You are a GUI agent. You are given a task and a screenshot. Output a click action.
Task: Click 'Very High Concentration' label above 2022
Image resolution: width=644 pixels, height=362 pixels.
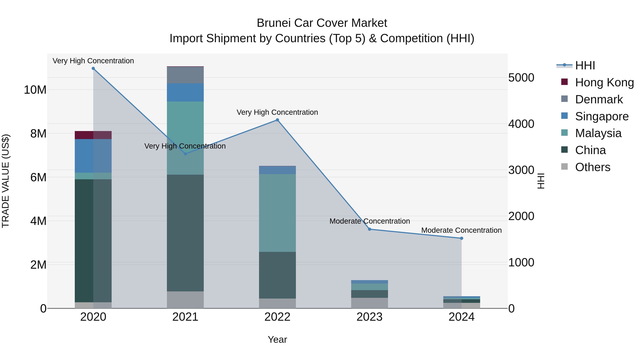[x=277, y=112]
